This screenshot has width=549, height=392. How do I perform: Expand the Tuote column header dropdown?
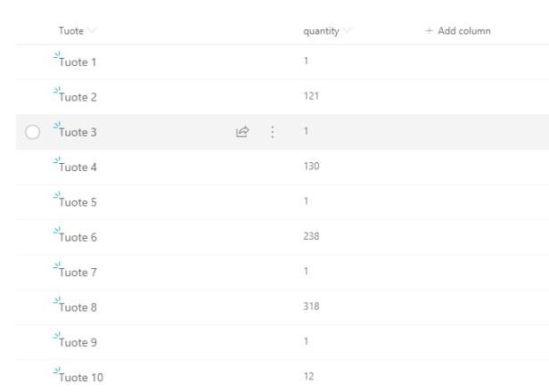pos(92,31)
